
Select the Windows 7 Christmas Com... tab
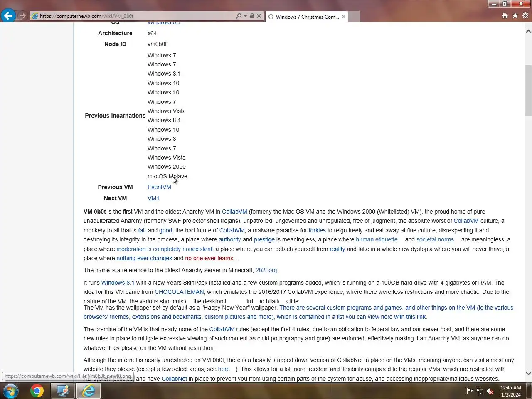307,17
